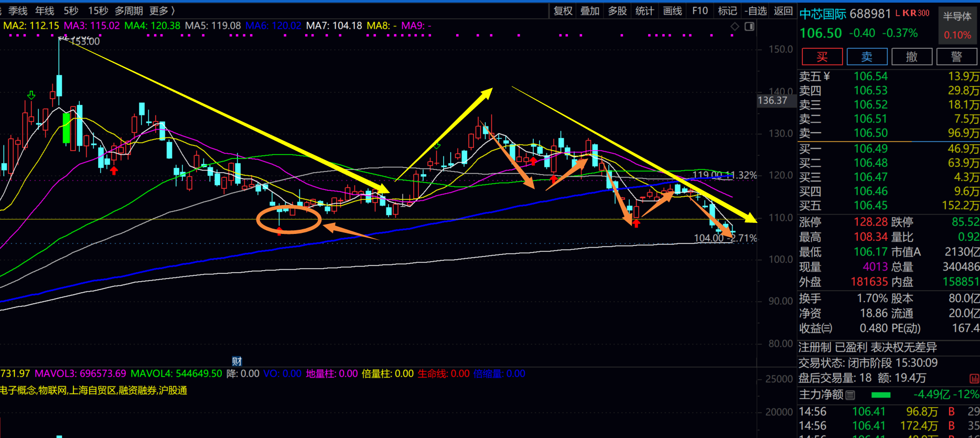Open the 叠加 overlay menu
Screen dimensions: 980x438
590,10
